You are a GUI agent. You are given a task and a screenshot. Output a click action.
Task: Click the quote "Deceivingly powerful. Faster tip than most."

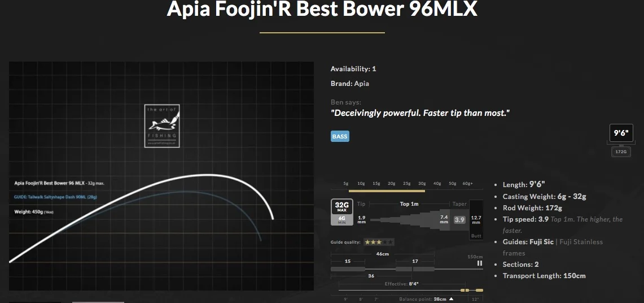click(x=420, y=112)
